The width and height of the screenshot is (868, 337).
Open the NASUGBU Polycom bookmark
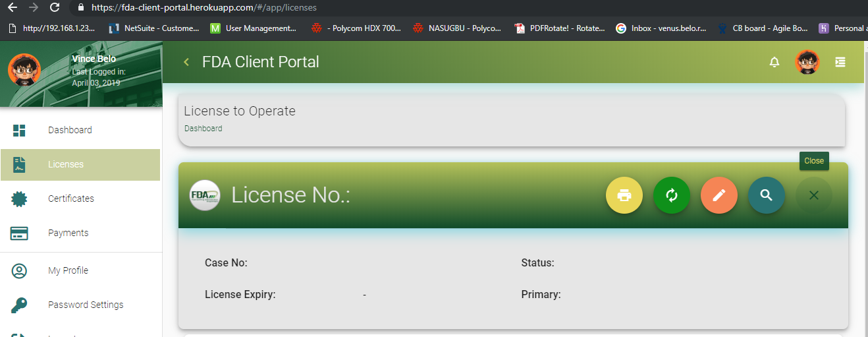tap(457, 28)
